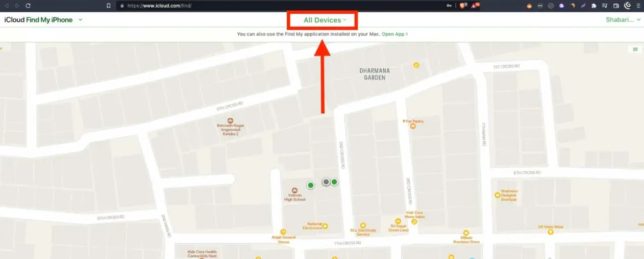Open the Brave Shields lion icon

pyautogui.click(x=463, y=6)
